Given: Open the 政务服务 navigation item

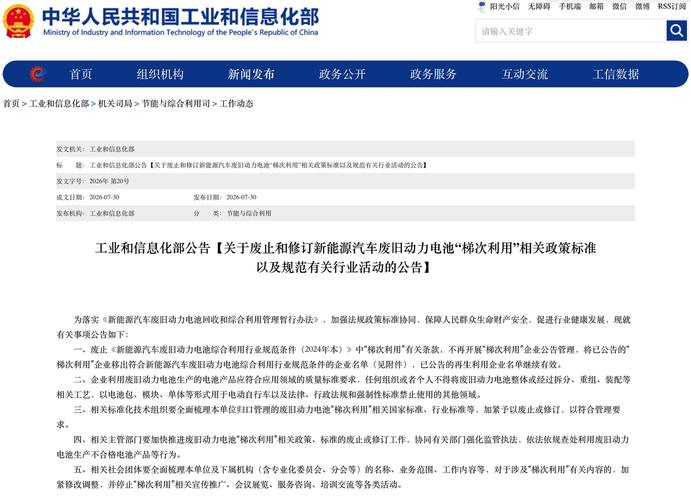Looking at the screenshot, I should (433, 74).
